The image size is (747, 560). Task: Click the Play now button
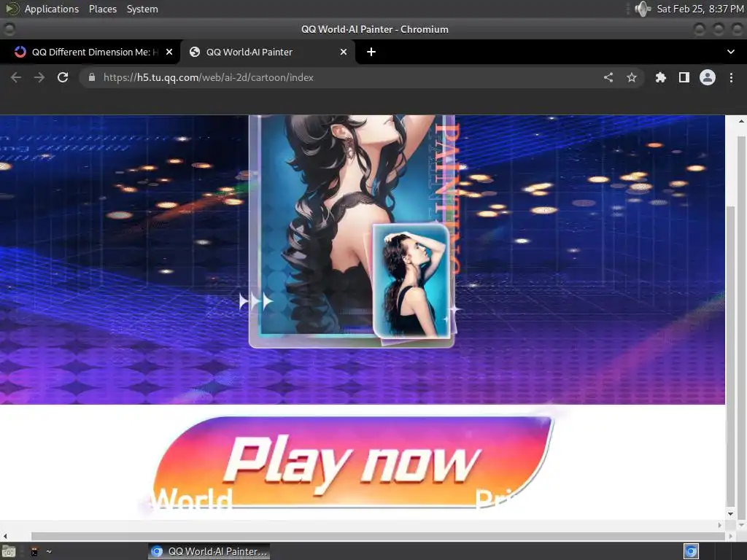pyautogui.click(x=353, y=462)
